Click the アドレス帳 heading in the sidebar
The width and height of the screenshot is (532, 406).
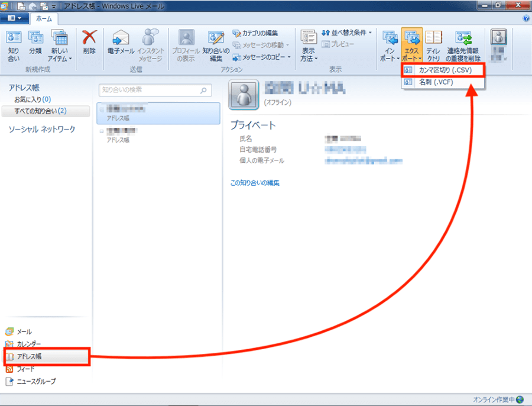coord(24,88)
